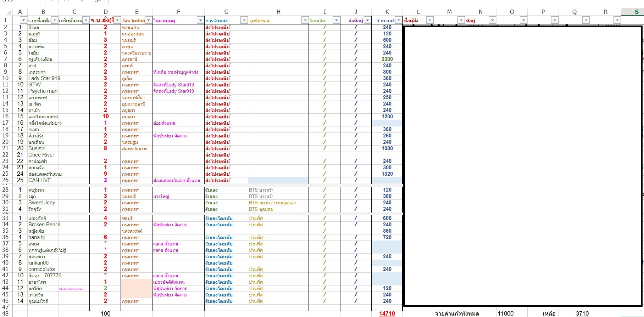This screenshot has width=644, height=317.
Task: Select row header 26
Action: 6,180
